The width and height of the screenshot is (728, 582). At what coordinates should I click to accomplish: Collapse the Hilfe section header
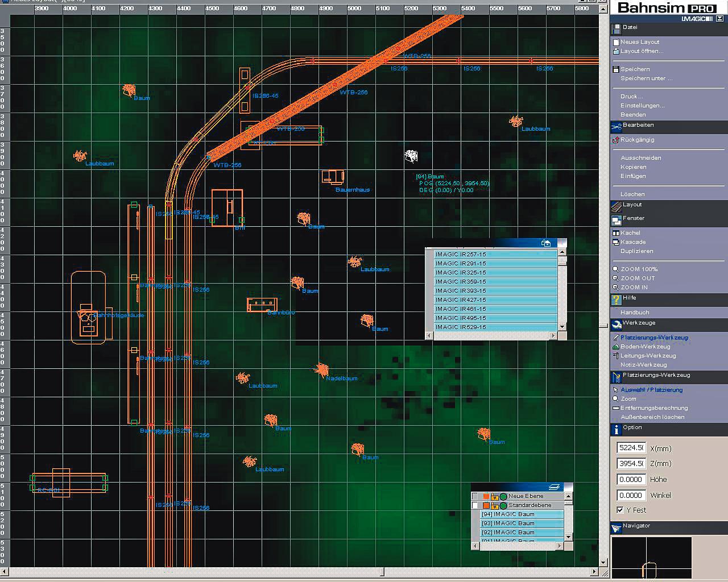[669, 300]
